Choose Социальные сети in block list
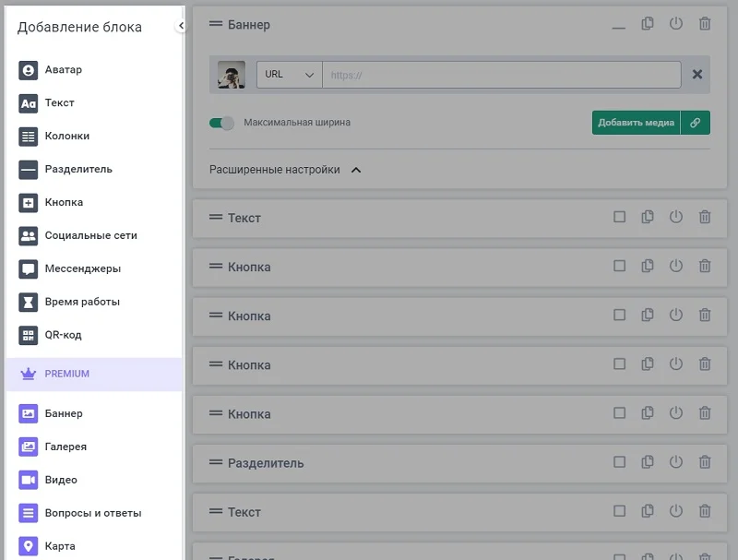This screenshot has height=560, width=738. (90, 235)
